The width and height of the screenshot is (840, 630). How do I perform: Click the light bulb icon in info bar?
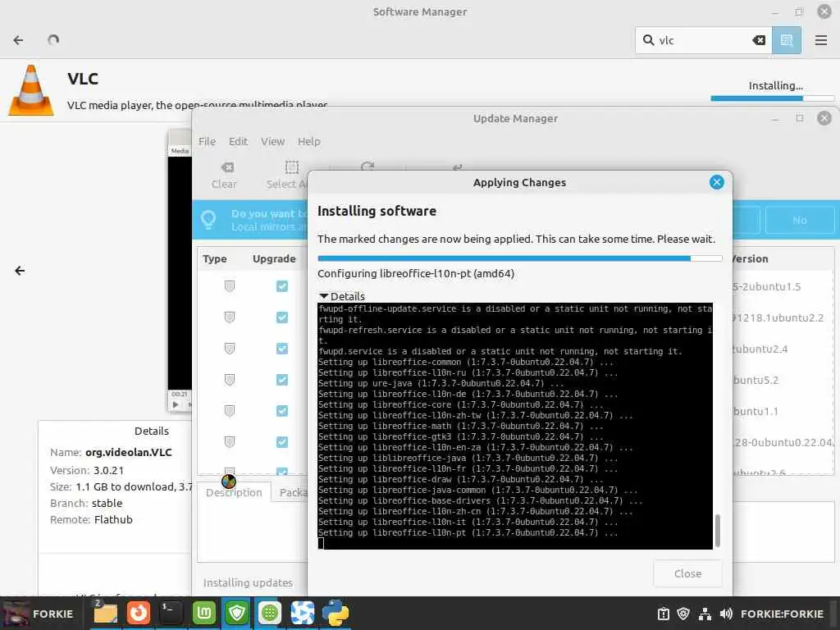point(208,220)
